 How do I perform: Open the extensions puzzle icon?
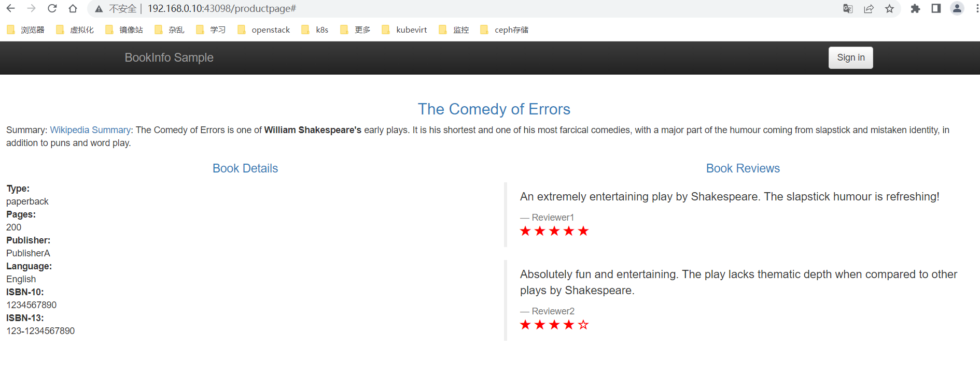click(915, 8)
